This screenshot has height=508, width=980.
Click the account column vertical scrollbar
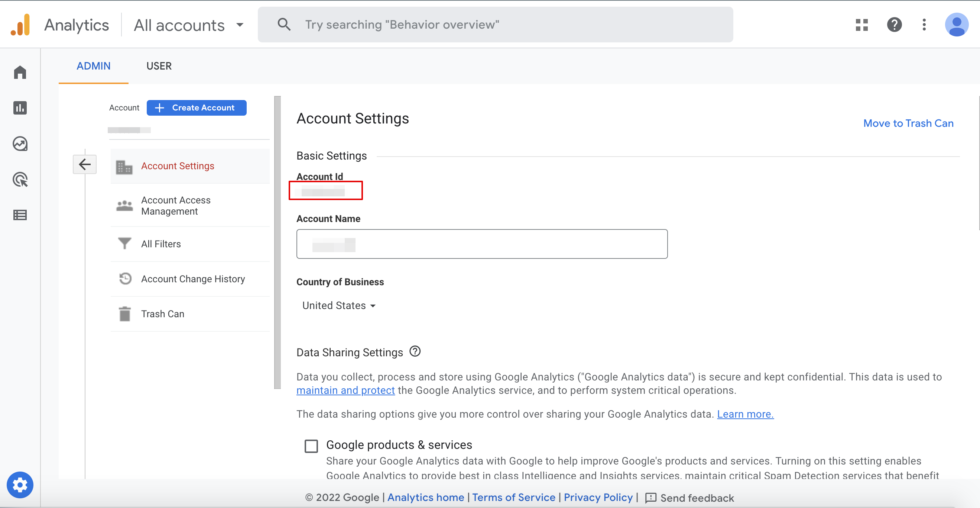point(278,242)
